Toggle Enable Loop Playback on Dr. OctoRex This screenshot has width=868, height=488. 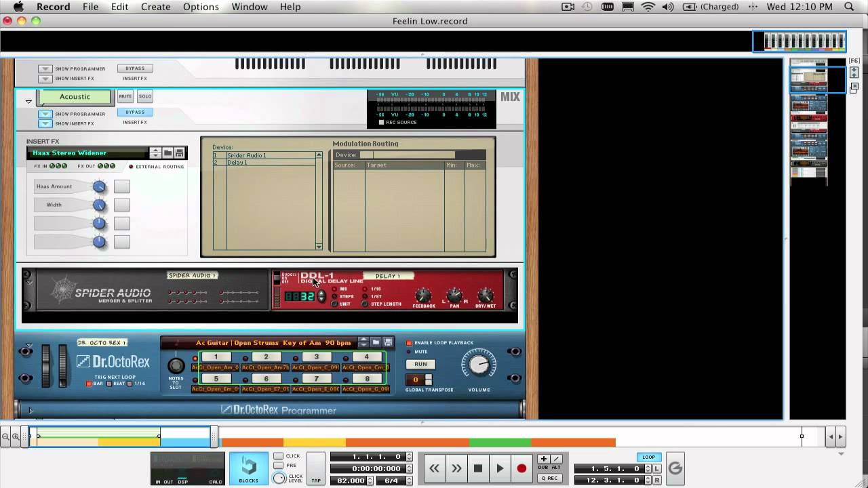pos(409,343)
